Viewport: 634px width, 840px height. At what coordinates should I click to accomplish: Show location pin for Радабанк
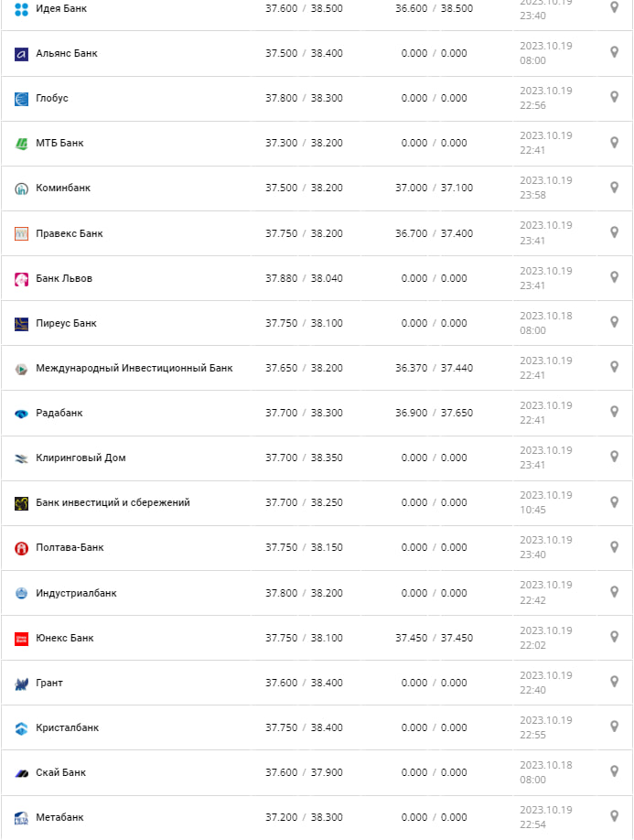point(615,413)
